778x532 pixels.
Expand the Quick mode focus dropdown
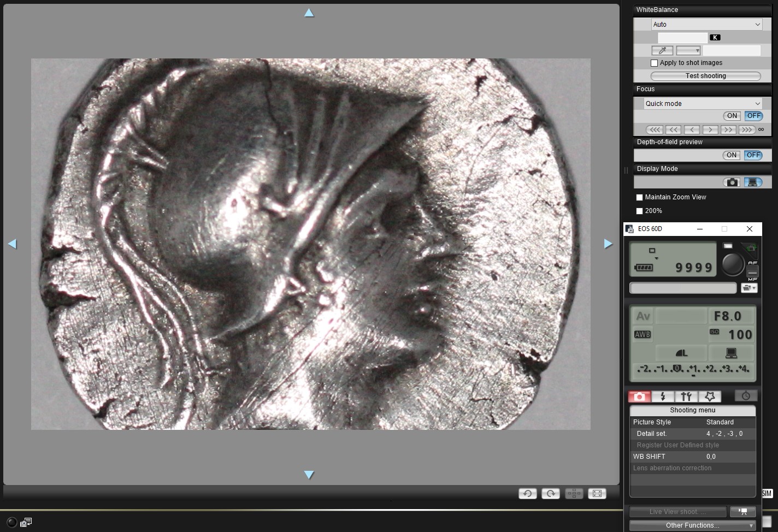tap(703, 104)
